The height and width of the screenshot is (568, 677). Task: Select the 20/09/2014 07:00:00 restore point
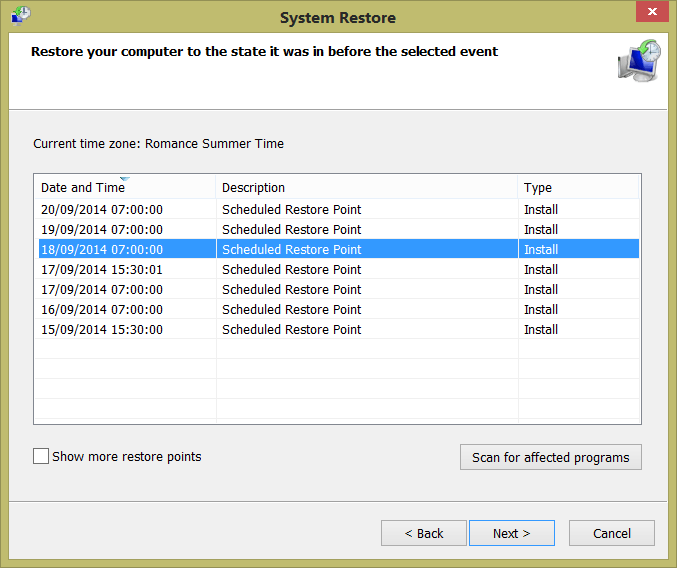point(102,210)
